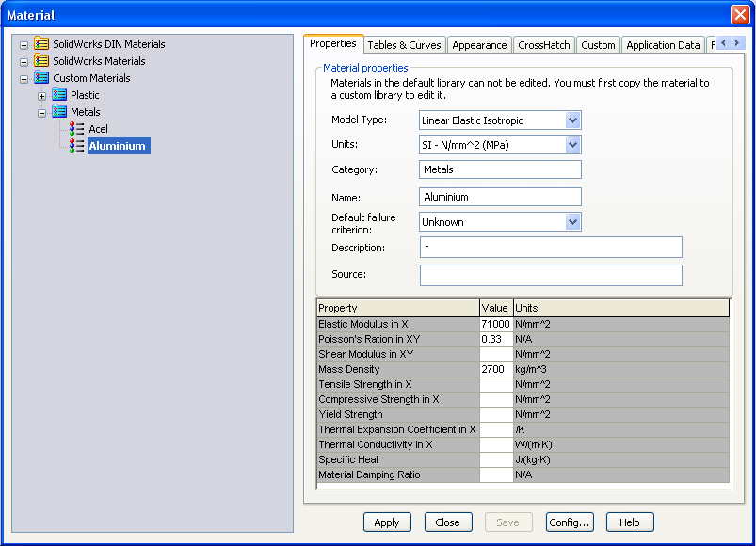
Task: Click the Close button
Action: (448, 522)
